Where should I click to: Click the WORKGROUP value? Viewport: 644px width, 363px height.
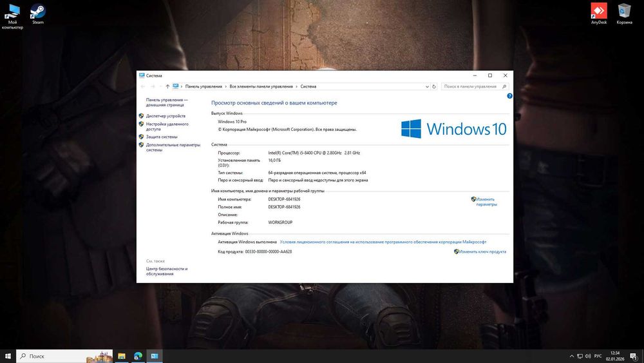(280, 222)
